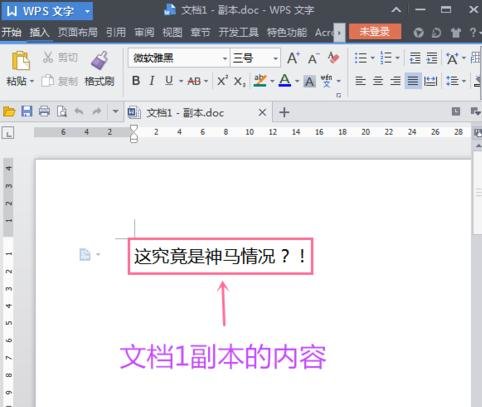Screen dimensions: 482x407
Task: Click the Open folder icon
Action: tap(9, 111)
